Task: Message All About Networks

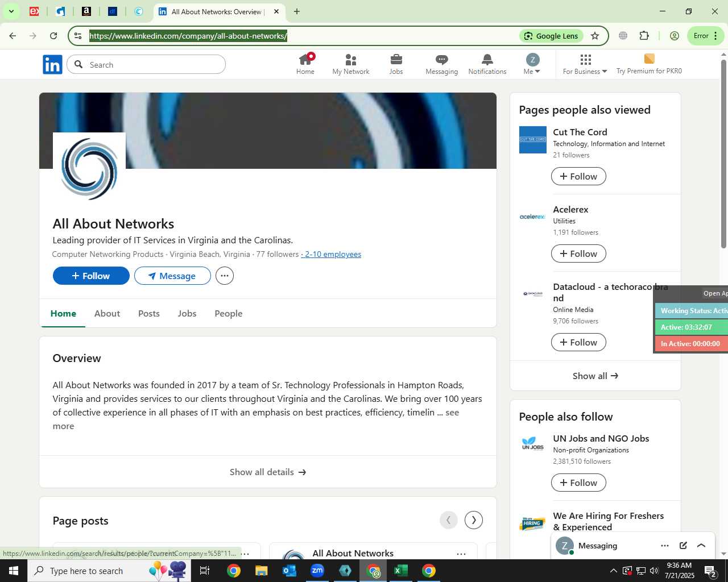Action: pyautogui.click(x=172, y=276)
